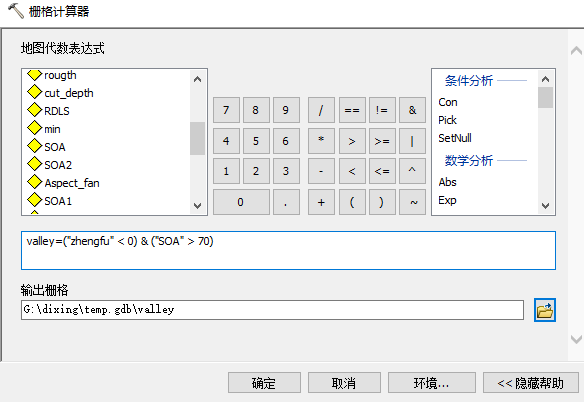This screenshot has width=584, height=402.
Task: Click the min raster layer icon
Action: [35, 129]
